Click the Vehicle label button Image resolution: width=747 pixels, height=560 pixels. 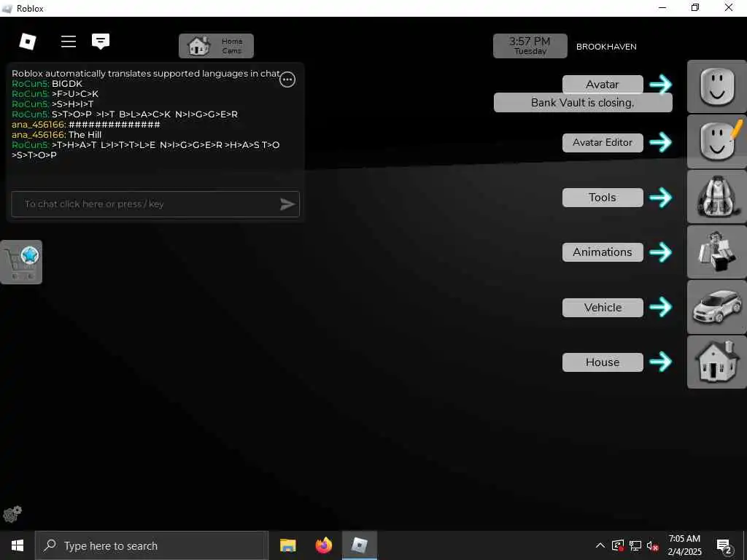tap(603, 308)
